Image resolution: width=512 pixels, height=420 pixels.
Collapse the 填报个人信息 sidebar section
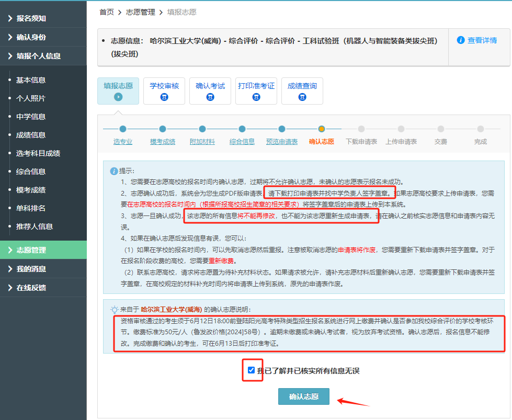(x=43, y=56)
